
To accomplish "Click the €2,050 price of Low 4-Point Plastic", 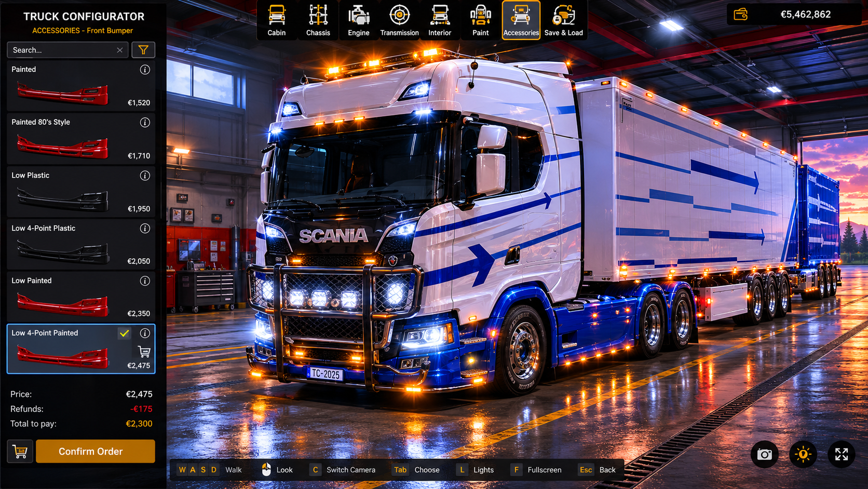I will pos(139,261).
